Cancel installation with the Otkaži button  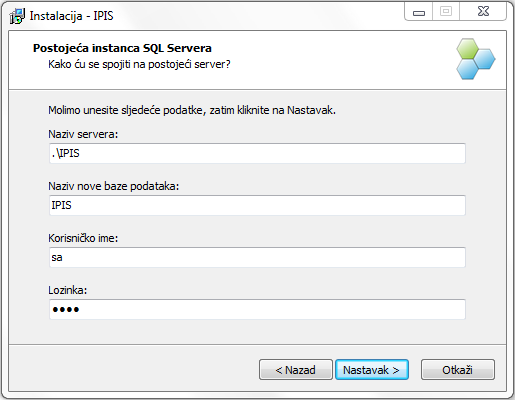point(458,370)
